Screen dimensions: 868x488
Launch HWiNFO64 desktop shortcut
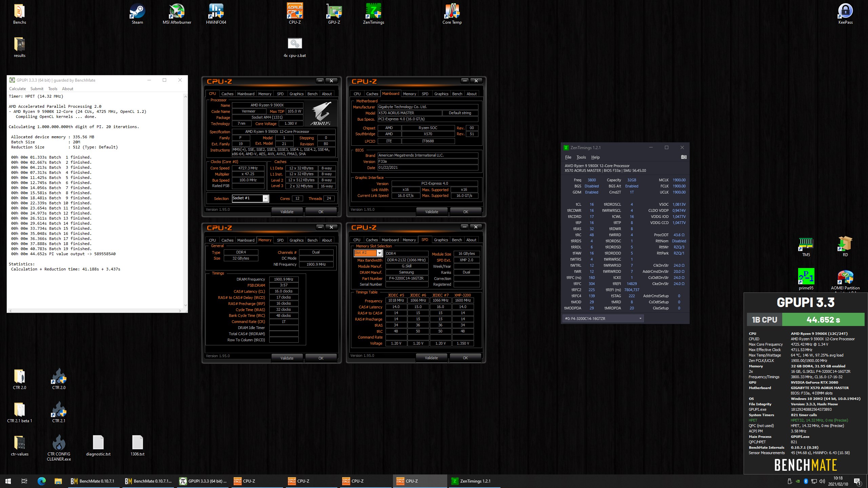pyautogui.click(x=216, y=14)
